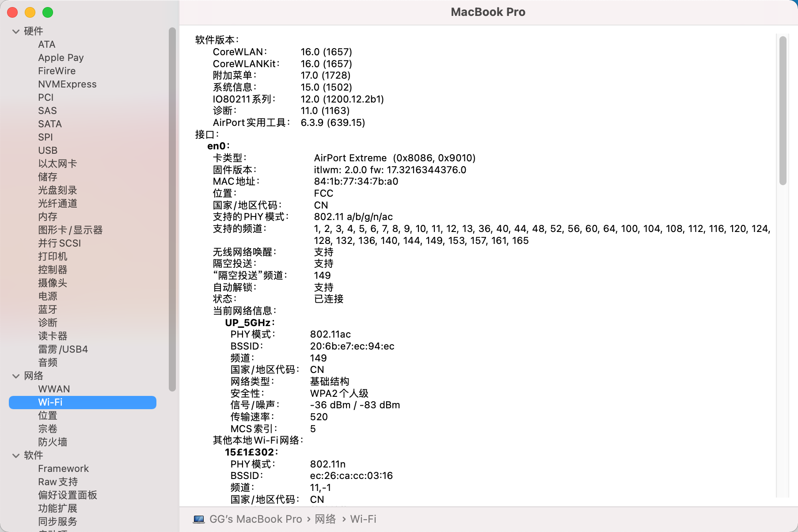This screenshot has width=798, height=532.
Task: Open 雷雳/USB4 sidebar entry
Action: (x=63, y=350)
